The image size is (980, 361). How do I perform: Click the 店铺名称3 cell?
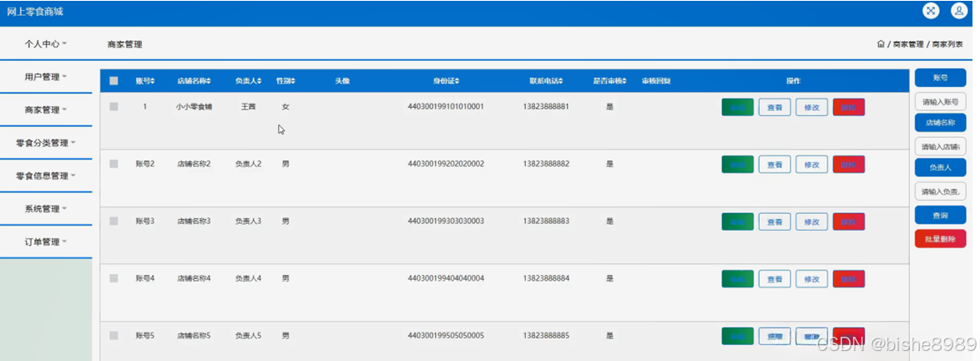click(194, 221)
